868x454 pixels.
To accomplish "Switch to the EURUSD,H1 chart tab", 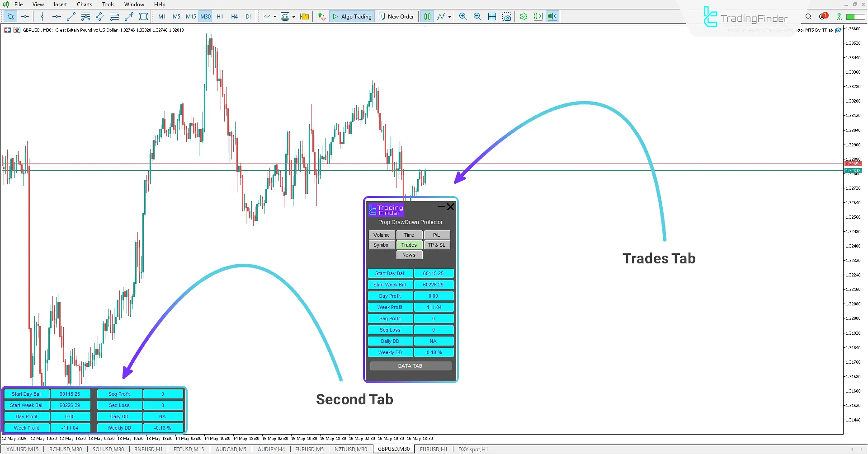I will [x=433, y=449].
